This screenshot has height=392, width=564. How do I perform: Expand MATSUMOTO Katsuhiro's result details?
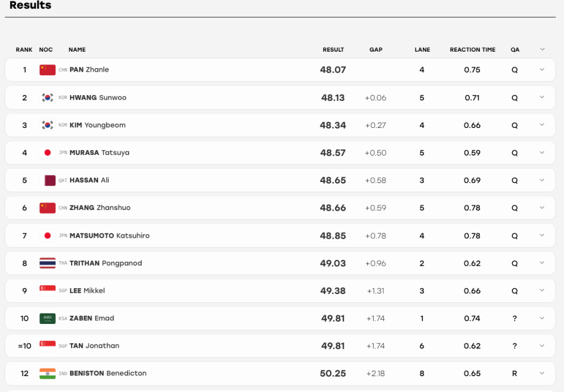[x=542, y=236]
